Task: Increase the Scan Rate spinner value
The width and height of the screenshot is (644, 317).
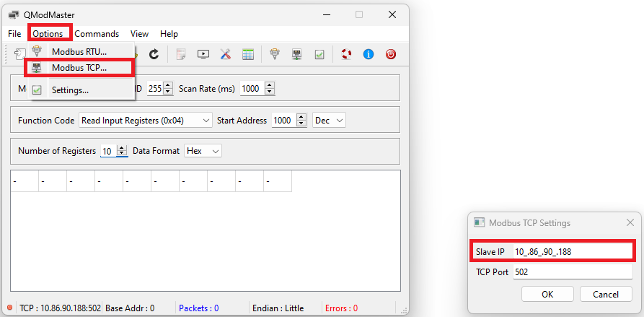Action: (x=270, y=85)
